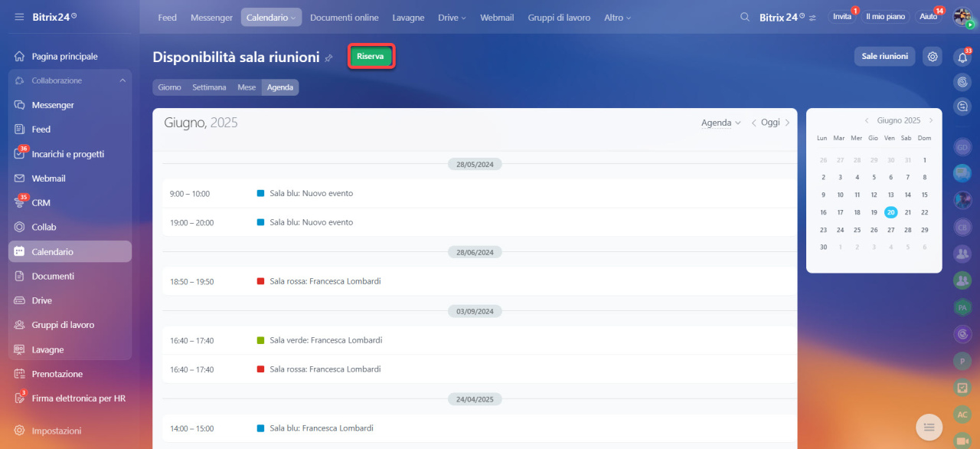Switch to Mese view tab
Viewport: 980px width, 449px height.
tap(247, 87)
